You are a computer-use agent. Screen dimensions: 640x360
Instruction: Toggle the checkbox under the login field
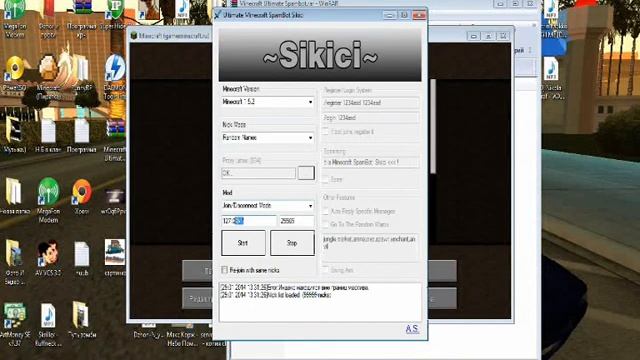point(326,131)
